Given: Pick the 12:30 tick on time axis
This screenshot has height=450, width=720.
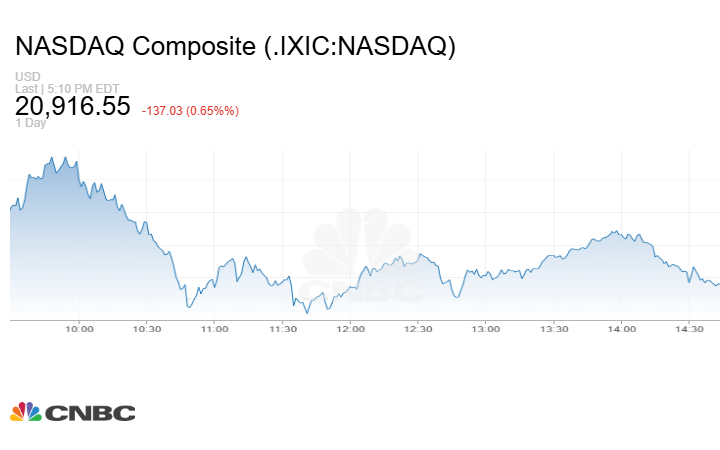Looking at the screenshot, I should pyautogui.click(x=418, y=328).
